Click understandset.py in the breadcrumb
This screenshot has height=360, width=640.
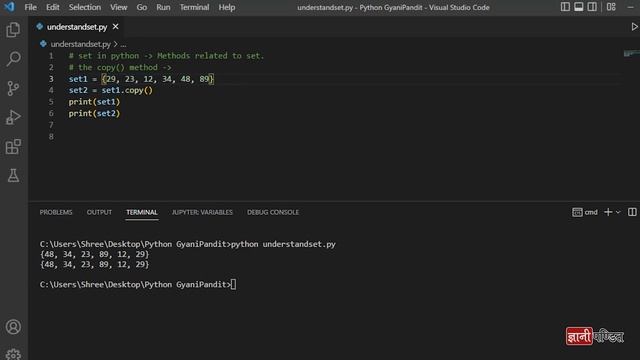(80, 44)
